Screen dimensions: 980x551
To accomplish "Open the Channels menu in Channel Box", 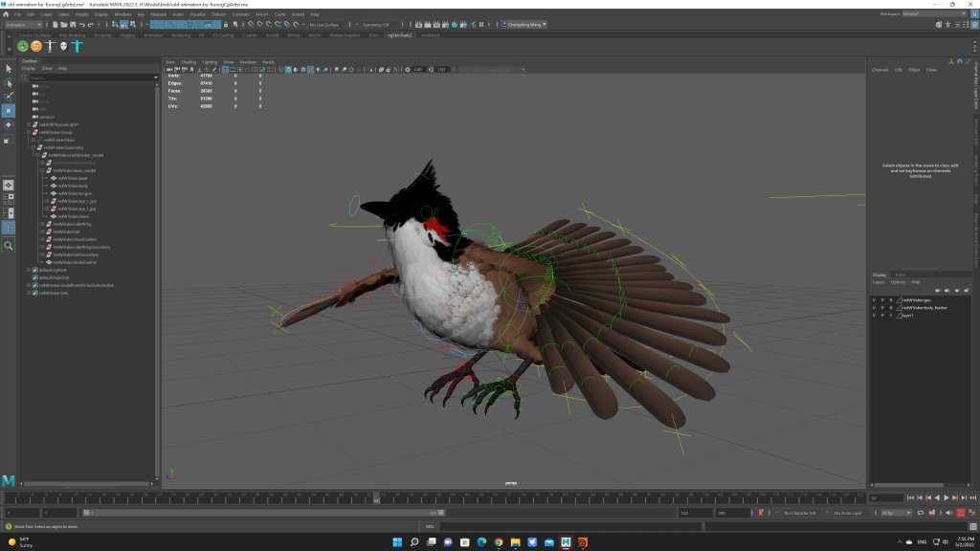I will click(880, 70).
